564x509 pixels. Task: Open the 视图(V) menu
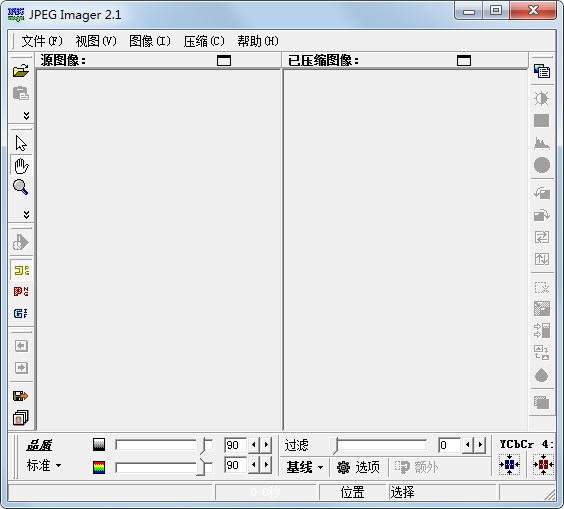(96, 41)
